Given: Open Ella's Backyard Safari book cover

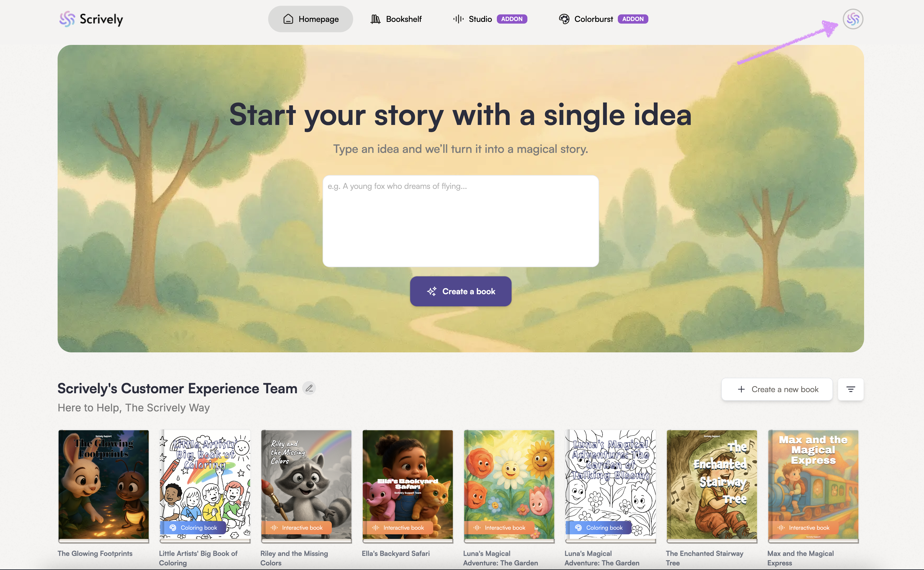Looking at the screenshot, I should click(408, 486).
